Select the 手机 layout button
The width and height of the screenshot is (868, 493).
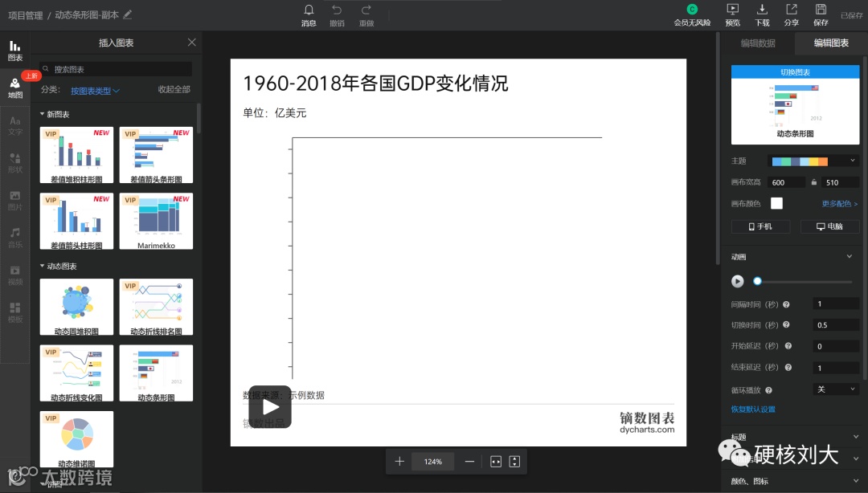point(760,226)
